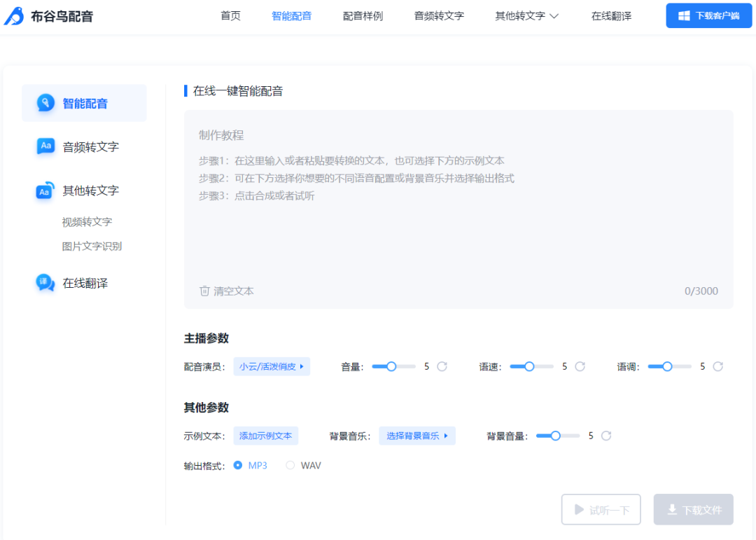Open the 配音演员 小云/活泼俏皮 selector
This screenshot has height=540, width=756.
click(x=272, y=367)
